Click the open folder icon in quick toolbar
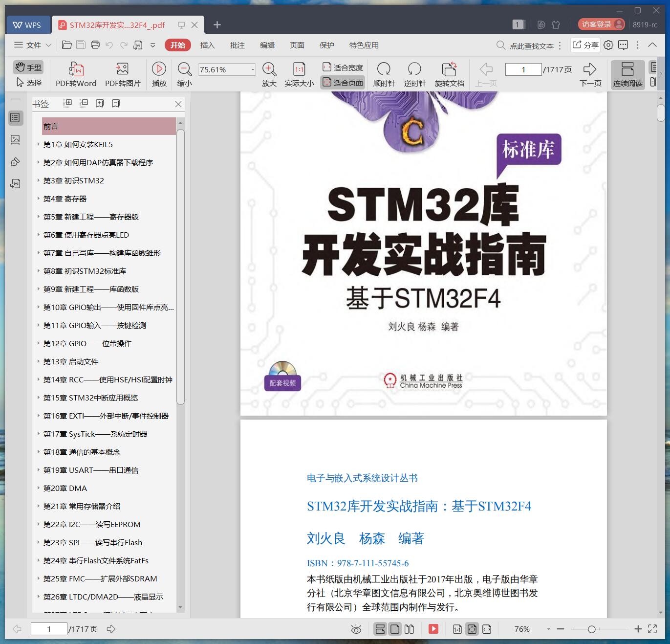Viewport: 670px width, 644px height. 67,45
